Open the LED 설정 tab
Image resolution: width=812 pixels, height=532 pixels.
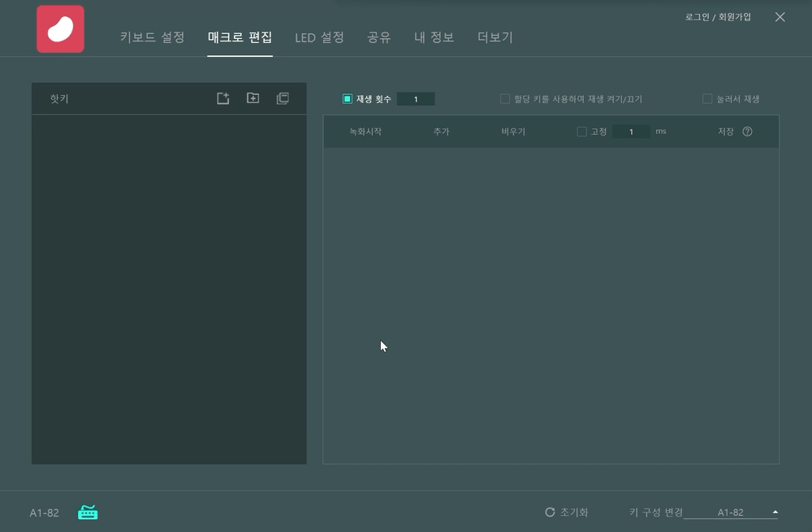pos(319,37)
